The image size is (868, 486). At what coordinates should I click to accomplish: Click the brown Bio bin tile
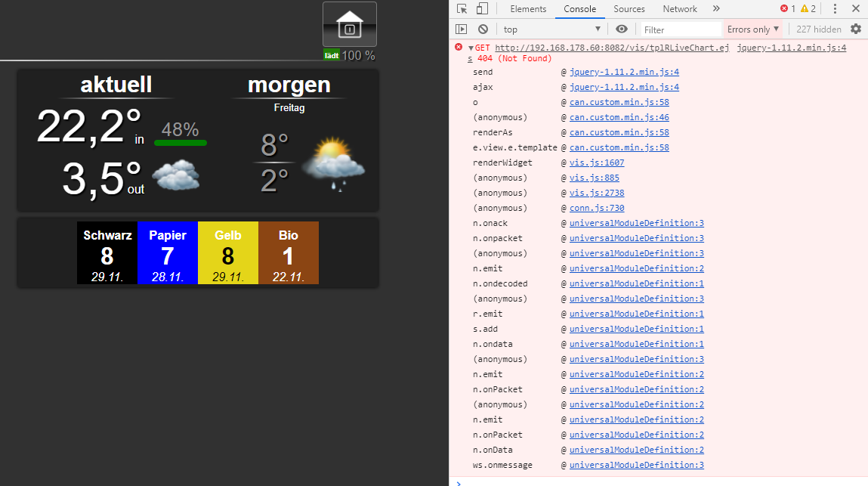(289, 252)
